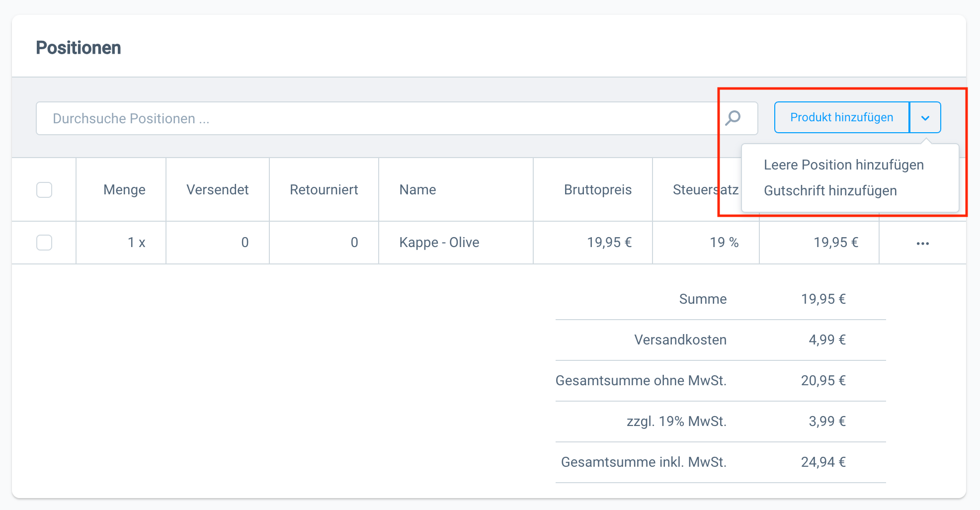Select the checkbox for the Kappe - Olive row

tap(44, 243)
